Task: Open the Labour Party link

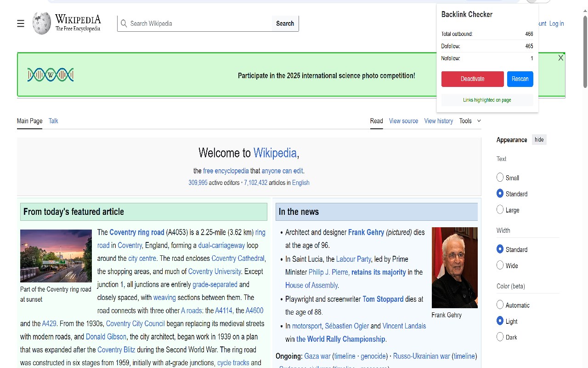Action: coord(354,259)
